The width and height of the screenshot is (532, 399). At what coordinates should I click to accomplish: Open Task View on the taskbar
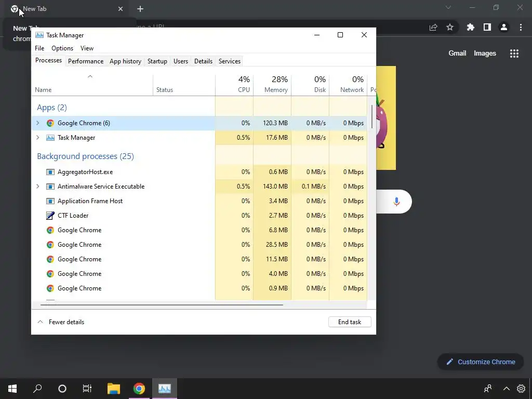pyautogui.click(x=87, y=389)
